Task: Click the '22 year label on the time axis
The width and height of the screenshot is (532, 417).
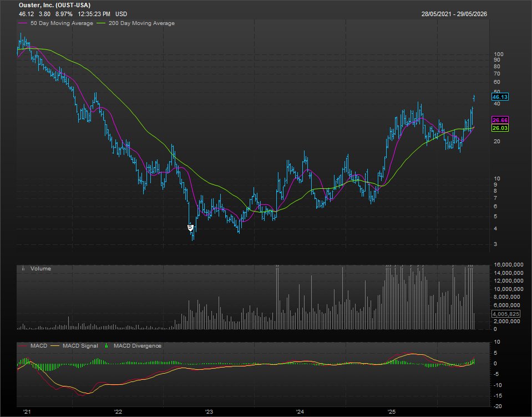Action: click(x=118, y=412)
